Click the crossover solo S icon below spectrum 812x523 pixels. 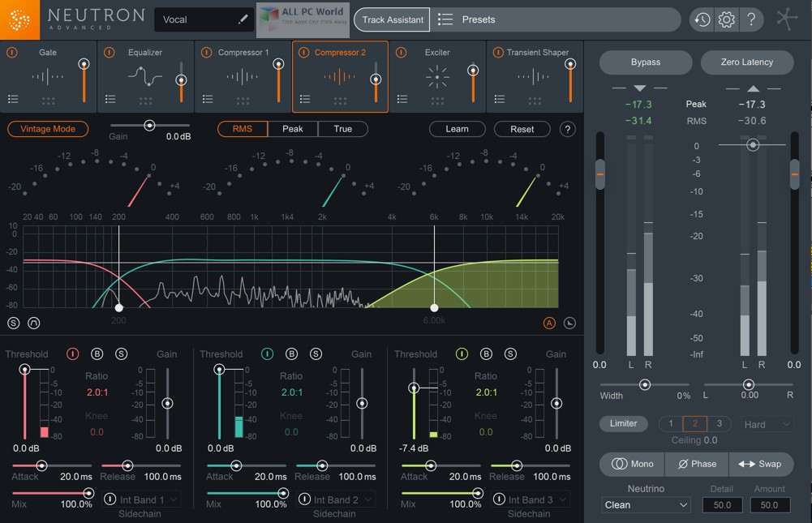click(x=14, y=323)
